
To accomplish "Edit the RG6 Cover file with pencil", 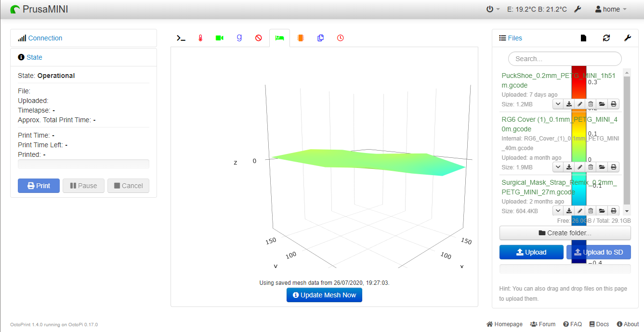I will 580,167.
